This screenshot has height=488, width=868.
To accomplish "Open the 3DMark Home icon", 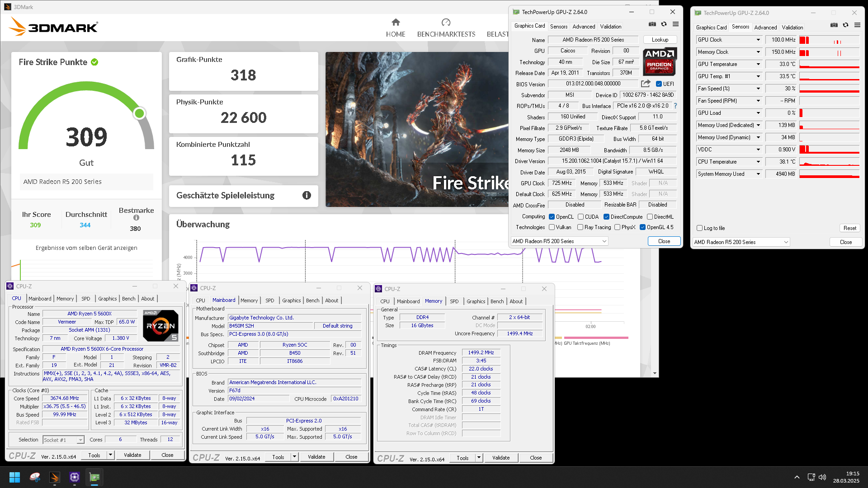I will 396,22.
